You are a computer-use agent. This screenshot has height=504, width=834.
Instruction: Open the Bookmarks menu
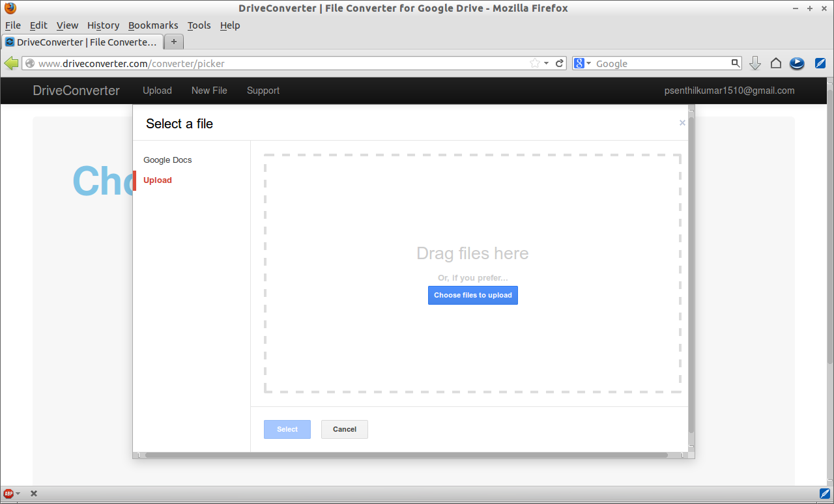[x=153, y=25]
